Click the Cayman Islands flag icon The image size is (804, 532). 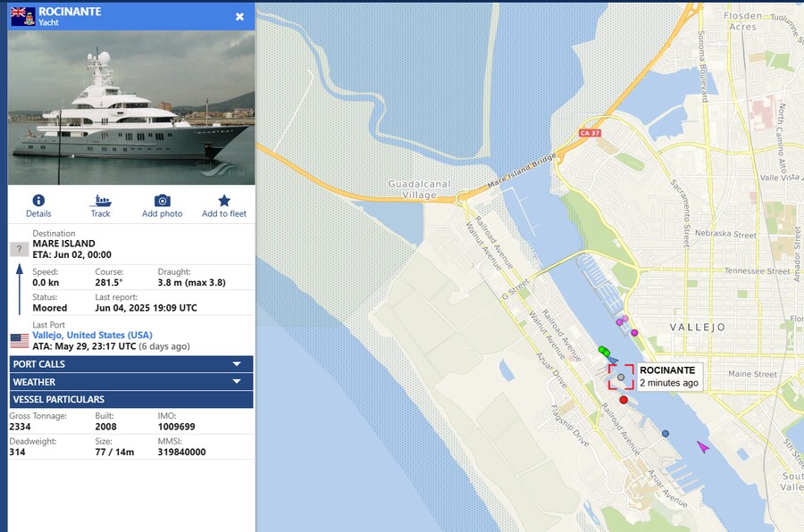coord(23,15)
